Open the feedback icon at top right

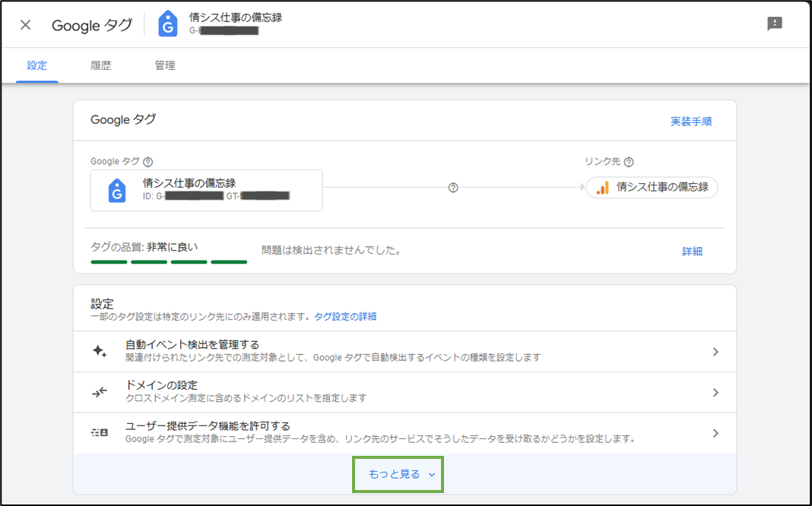click(x=774, y=24)
